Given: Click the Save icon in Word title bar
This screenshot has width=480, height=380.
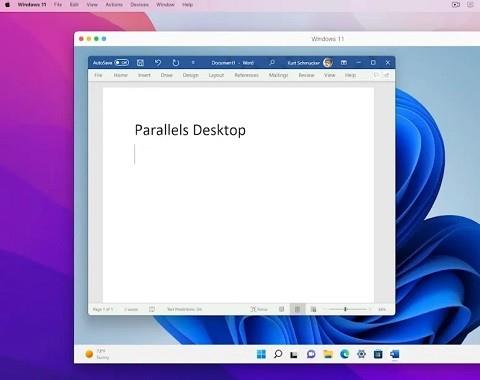Looking at the screenshot, I should point(140,63).
